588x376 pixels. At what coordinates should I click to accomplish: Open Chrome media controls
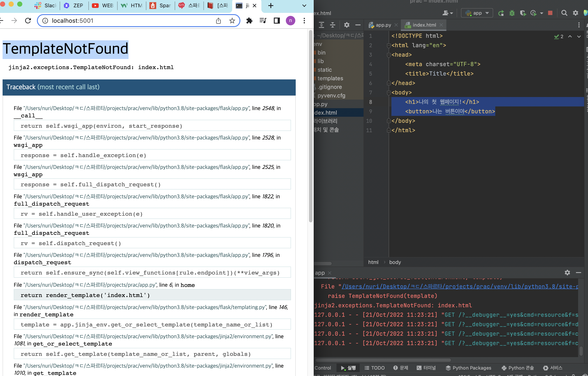click(263, 21)
